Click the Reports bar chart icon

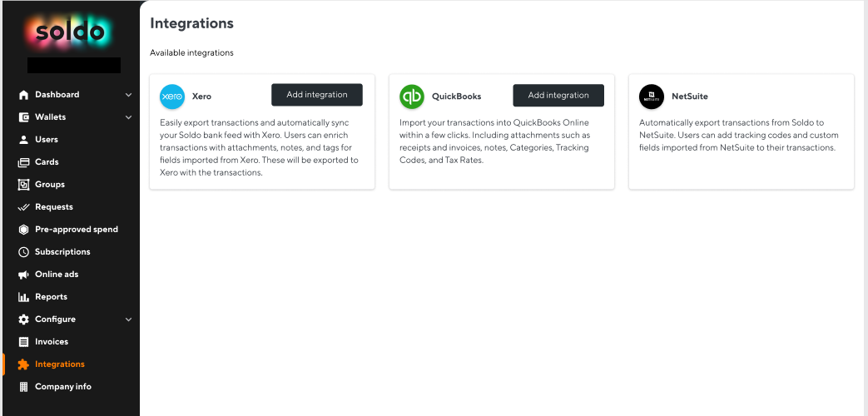(23, 297)
